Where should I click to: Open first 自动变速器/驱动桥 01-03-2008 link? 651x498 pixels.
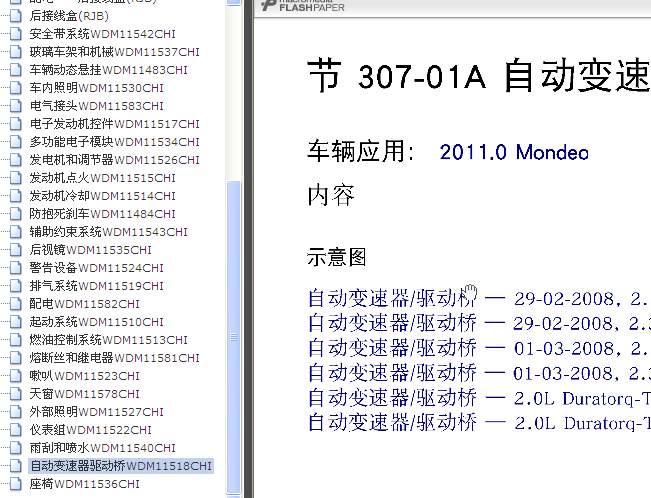[x=479, y=348]
